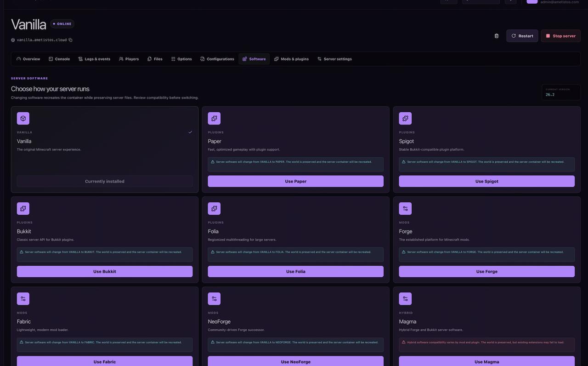Viewport: 588px width, 366px height.
Task: Click the Console tab terminal icon
Action: pos(51,59)
